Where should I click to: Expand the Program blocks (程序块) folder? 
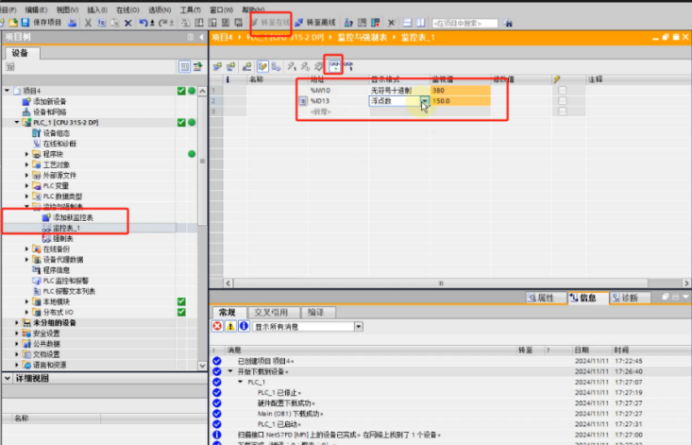click(x=26, y=154)
